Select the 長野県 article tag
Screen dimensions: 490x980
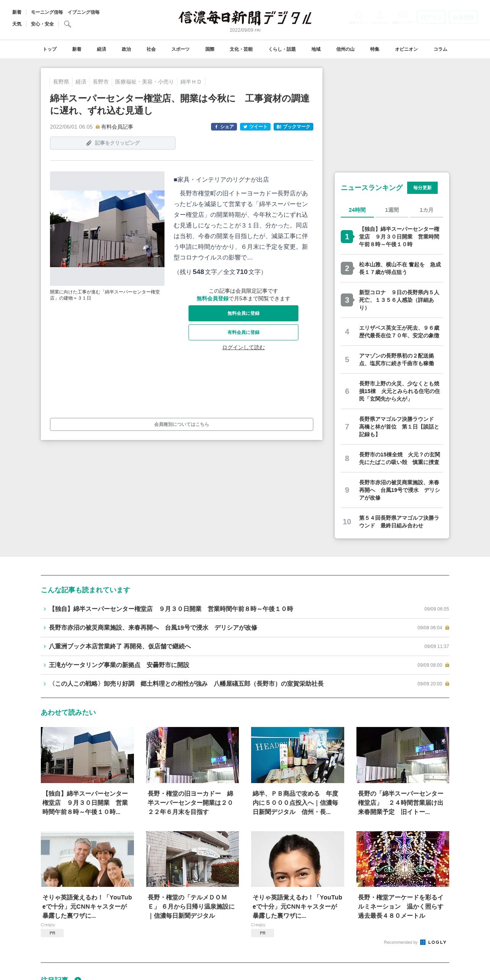(x=61, y=82)
